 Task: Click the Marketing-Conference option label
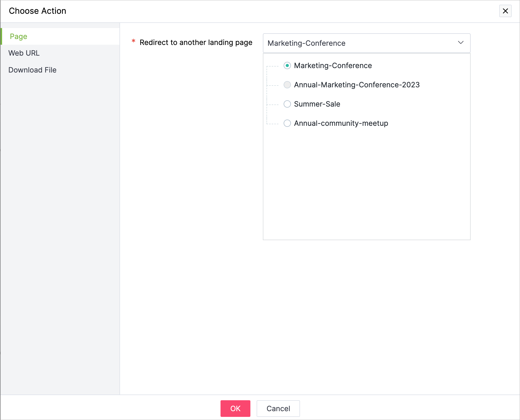pyautogui.click(x=333, y=65)
